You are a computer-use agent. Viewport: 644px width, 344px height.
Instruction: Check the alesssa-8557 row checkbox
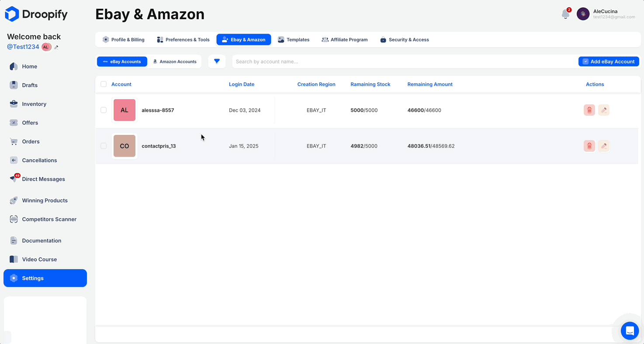pyautogui.click(x=104, y=110)
